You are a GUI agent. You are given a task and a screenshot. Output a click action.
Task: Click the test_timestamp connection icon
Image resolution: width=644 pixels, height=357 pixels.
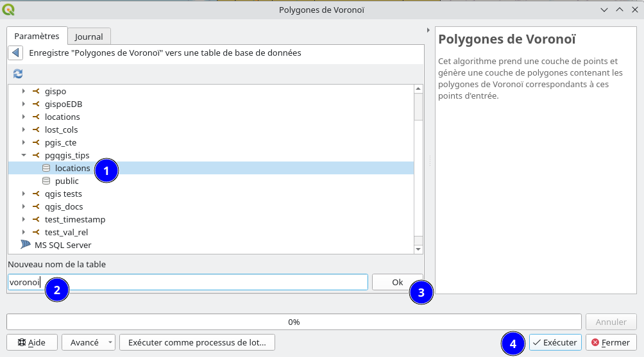[36, 219]
